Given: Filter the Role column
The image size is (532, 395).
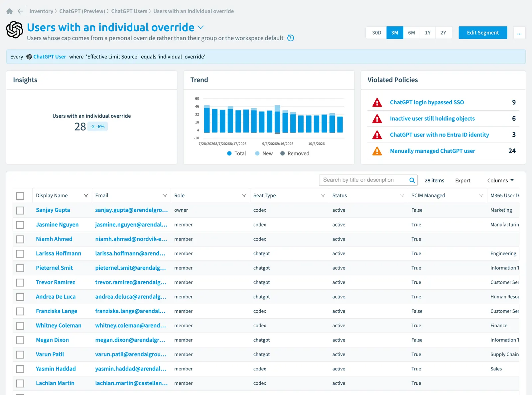Looking at the screenshot, I should pyautogui.click(x=244, y=196).
